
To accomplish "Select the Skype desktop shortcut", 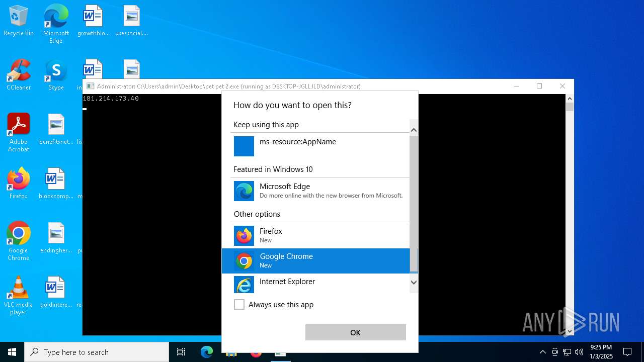I will (56, 75).
